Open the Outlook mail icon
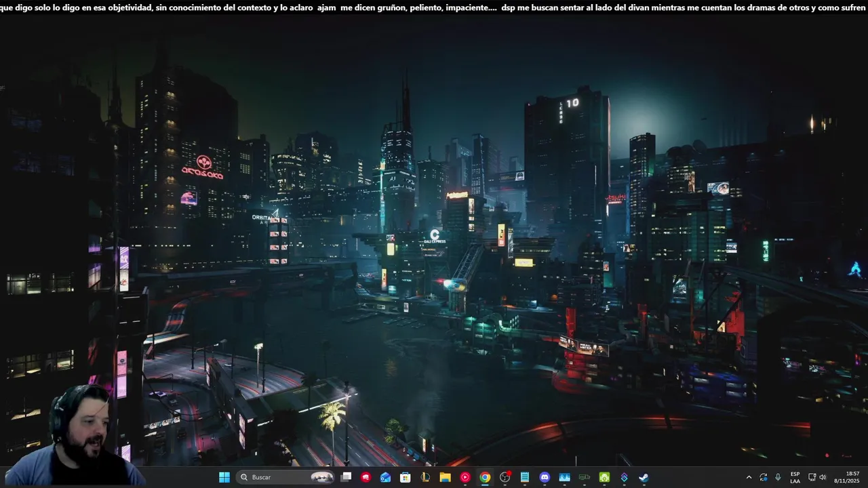Image resolution: width=868 pixels, height=488 pixels. tap(386, 477)
